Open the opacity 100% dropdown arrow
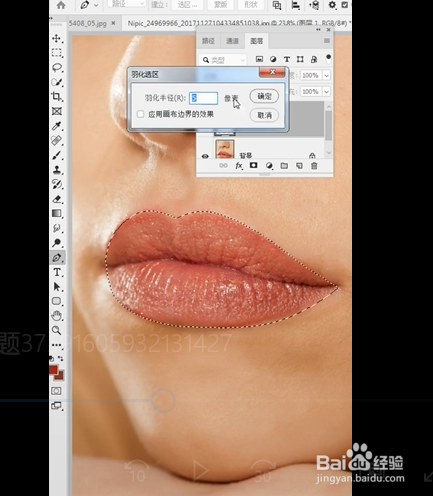The height and width of the screenshot is (496, 433). pos(327,75)
